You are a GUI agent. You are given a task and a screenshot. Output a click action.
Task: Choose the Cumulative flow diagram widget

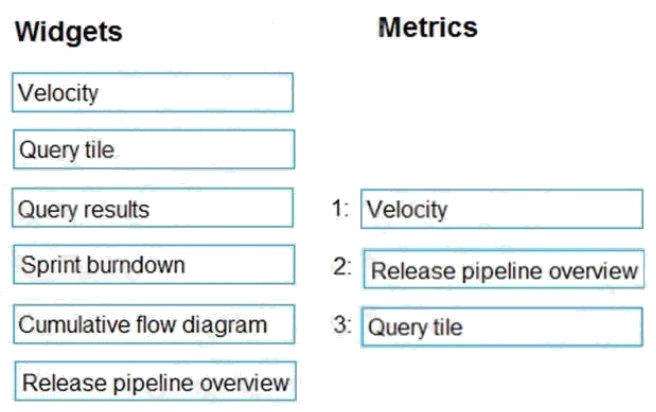pyautogui.click(x=153, y=324)
